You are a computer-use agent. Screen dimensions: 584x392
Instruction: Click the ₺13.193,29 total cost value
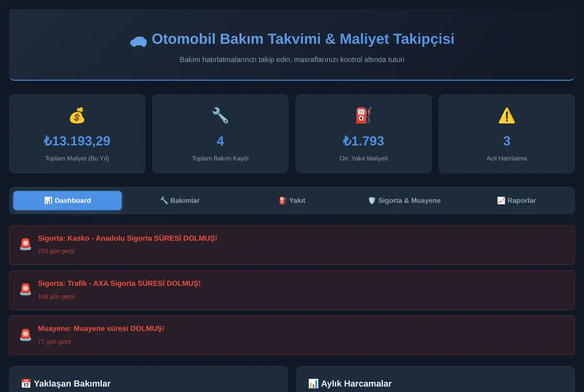[77, 141]
